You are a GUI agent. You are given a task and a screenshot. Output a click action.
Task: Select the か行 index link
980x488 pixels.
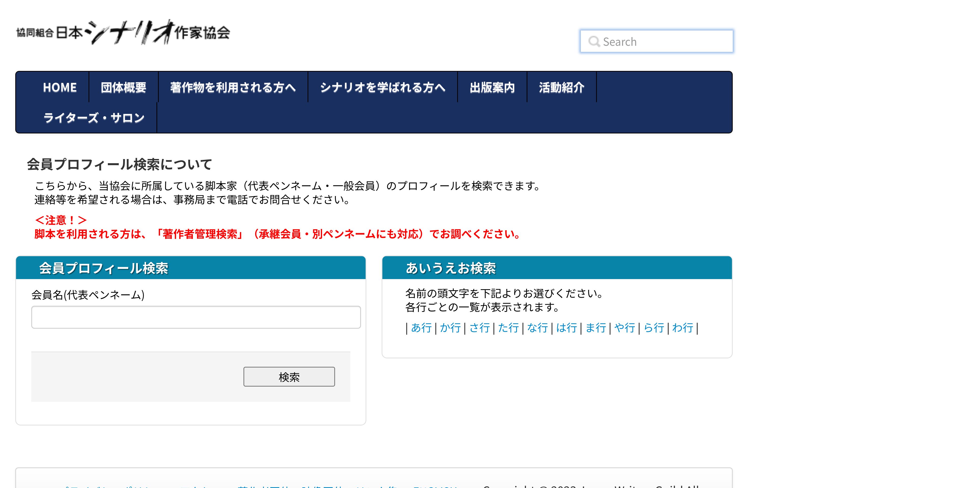point(450,328)
